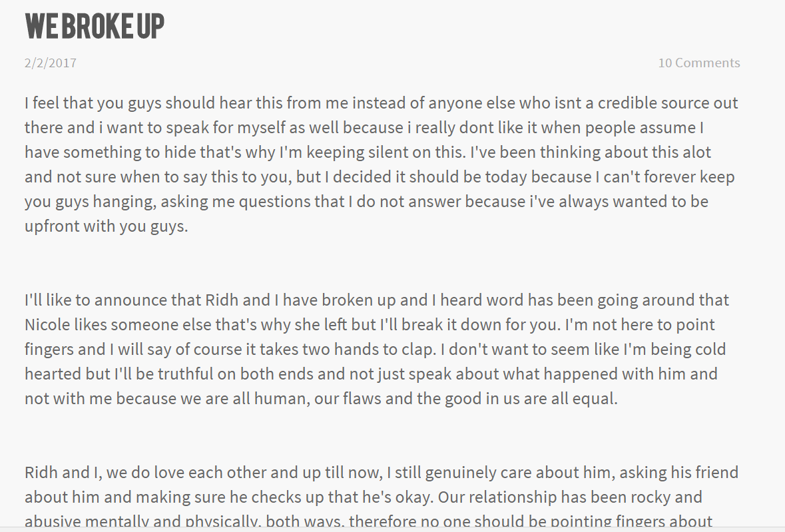Open the 10 Comments link

[698, 63]
